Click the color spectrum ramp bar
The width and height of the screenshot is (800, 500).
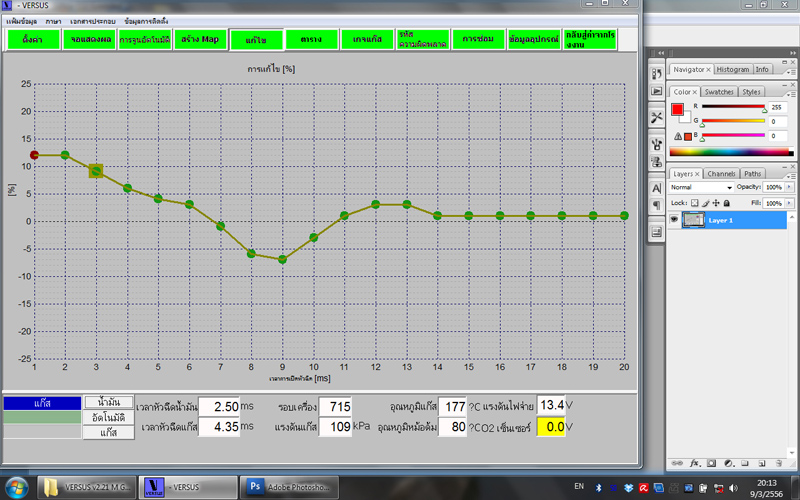pyautogui.click(x=731, y=152)
